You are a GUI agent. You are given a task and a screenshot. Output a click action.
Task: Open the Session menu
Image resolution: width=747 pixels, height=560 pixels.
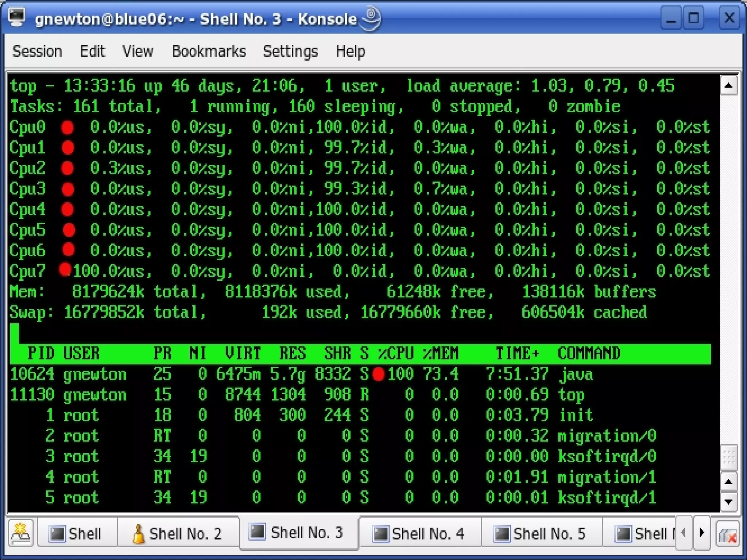(x=37, y=51)
